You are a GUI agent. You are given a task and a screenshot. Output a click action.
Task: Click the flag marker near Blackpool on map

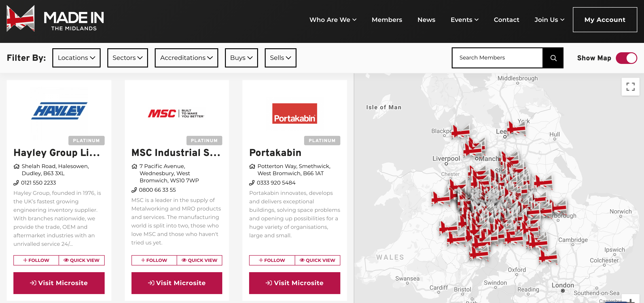pos(460,131)
